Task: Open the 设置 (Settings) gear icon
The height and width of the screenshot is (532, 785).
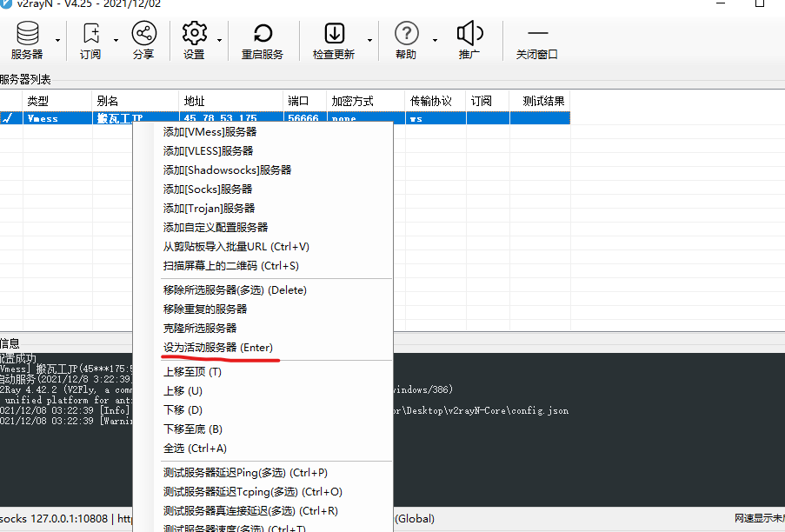Action: click(x=194, y=40)
